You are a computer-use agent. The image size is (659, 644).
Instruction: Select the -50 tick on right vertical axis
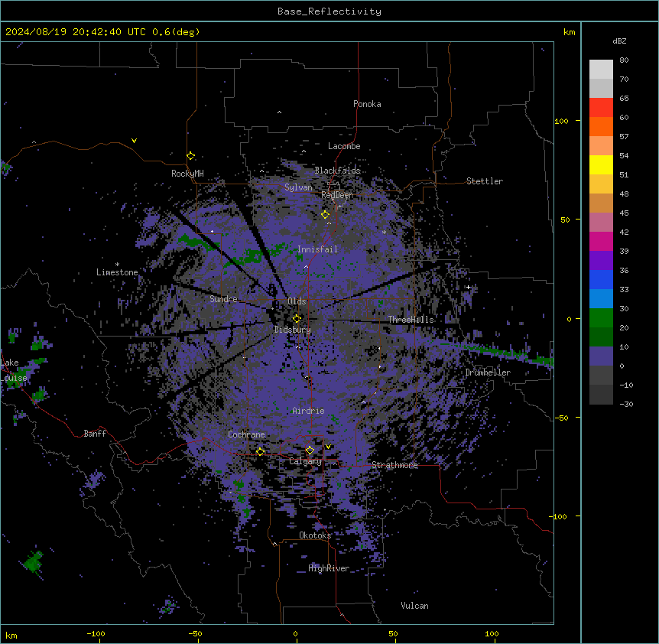561,418
